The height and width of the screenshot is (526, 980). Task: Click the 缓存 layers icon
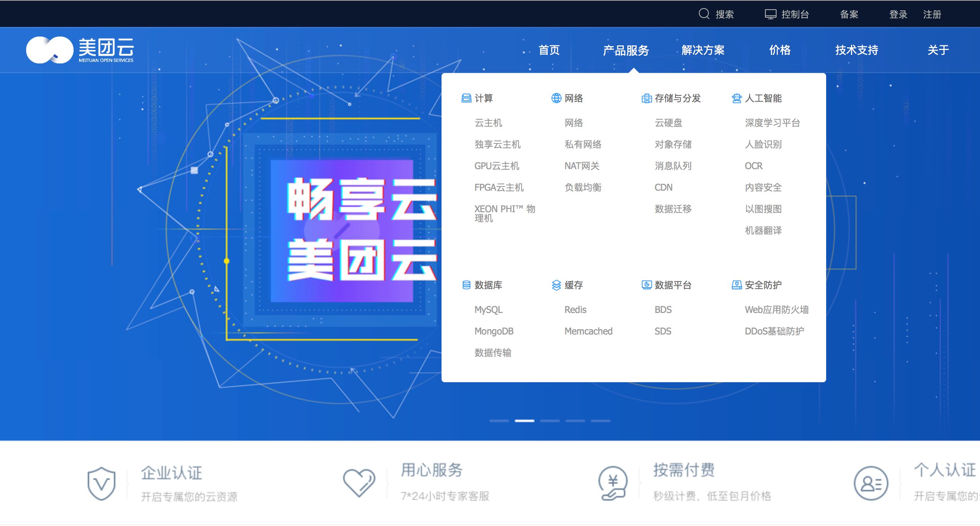point(556,285)
